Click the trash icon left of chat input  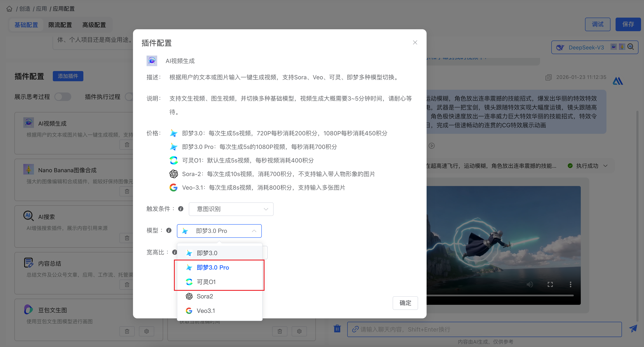(x=337, y=329)
